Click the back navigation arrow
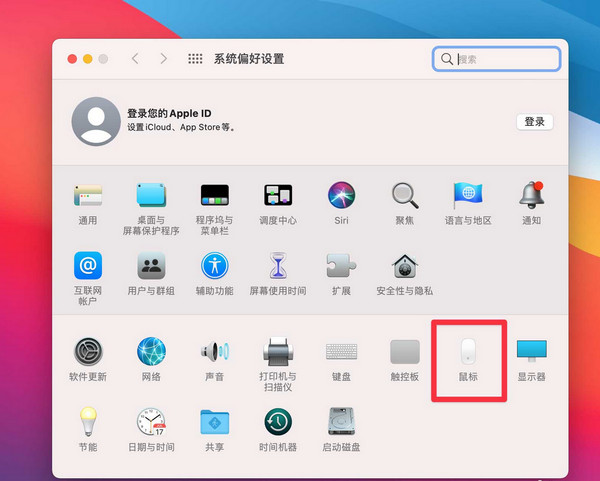Image resolution: width=600 pixels, height=481 pixels. (x=137, y=59)
